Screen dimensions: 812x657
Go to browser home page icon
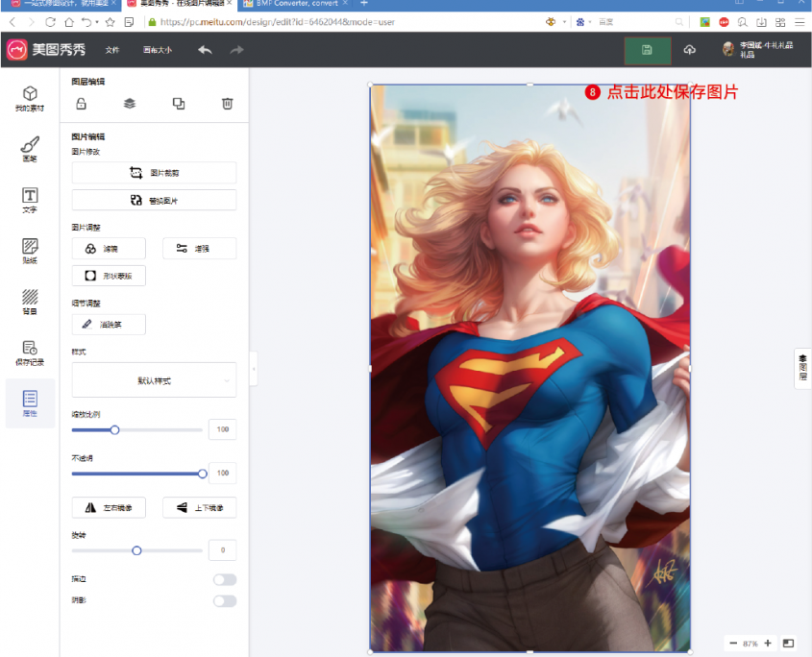pyautogui.click(x=69, y=22)
